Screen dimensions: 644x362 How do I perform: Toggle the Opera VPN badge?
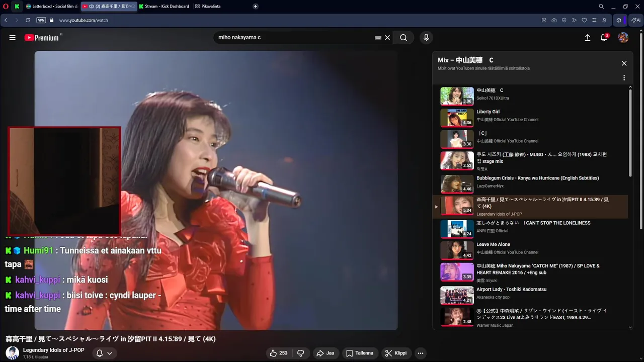coord(41,20)
